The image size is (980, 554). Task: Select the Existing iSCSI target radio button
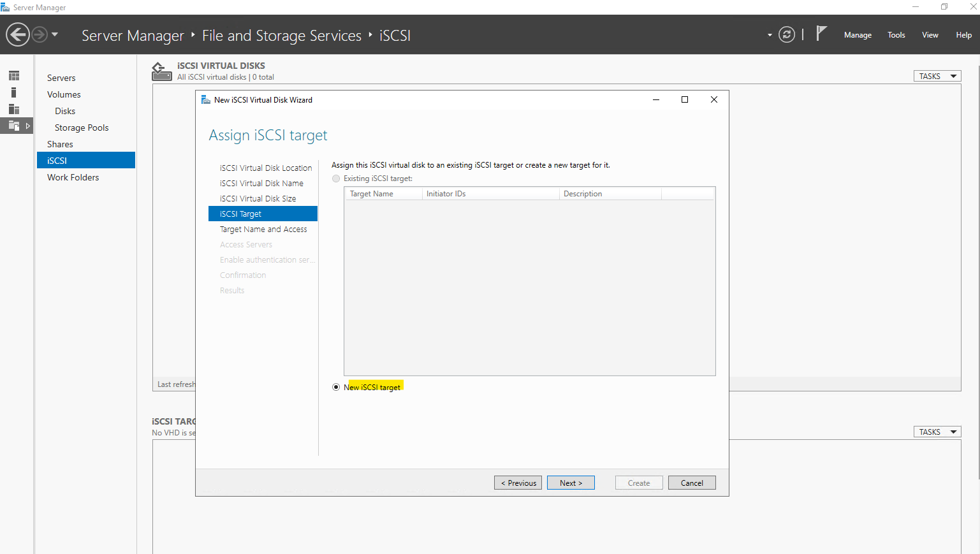pos(336,179)
